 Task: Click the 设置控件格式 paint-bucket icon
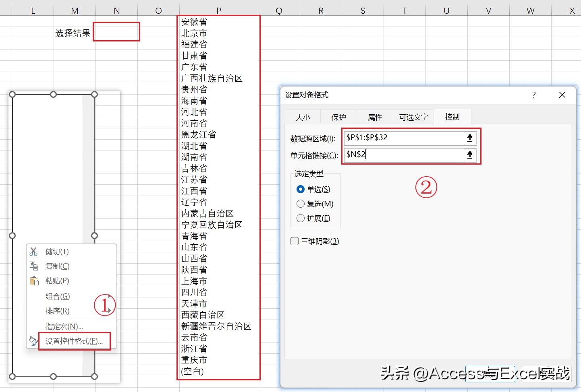(x=34, y=340)
